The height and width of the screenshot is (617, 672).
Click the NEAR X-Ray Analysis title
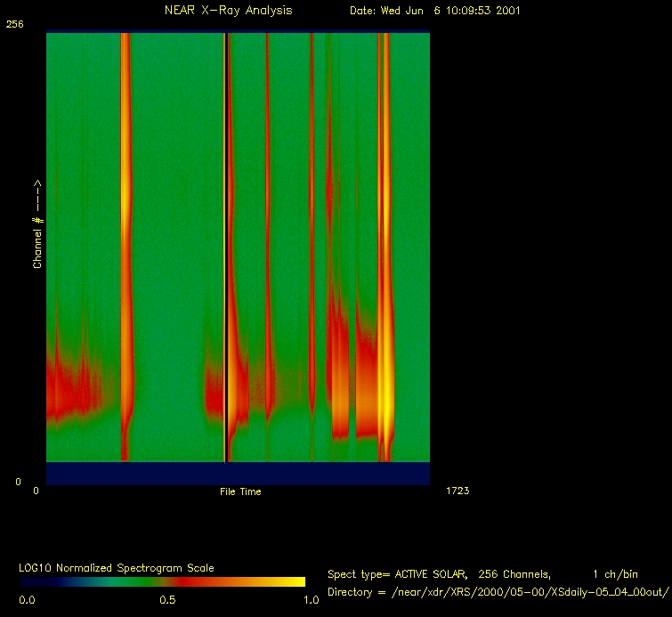(x=228, y=11)
